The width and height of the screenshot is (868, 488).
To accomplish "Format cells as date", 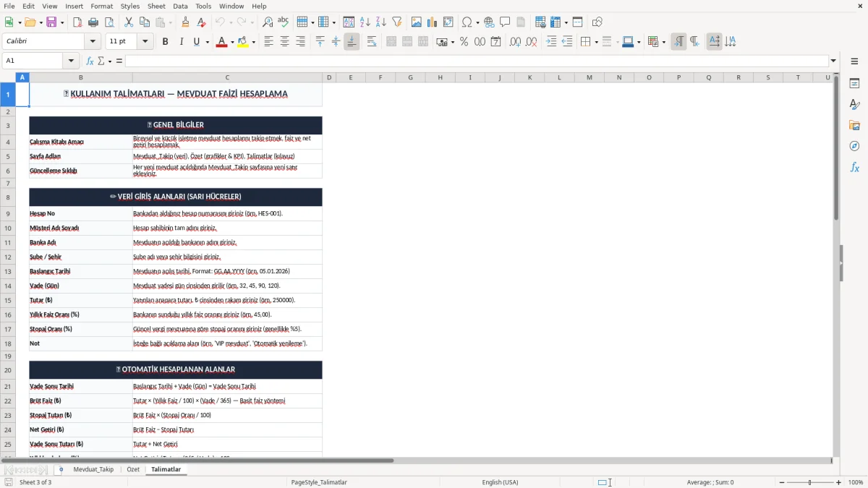I will pyautogui.click(x=496, y=42).
